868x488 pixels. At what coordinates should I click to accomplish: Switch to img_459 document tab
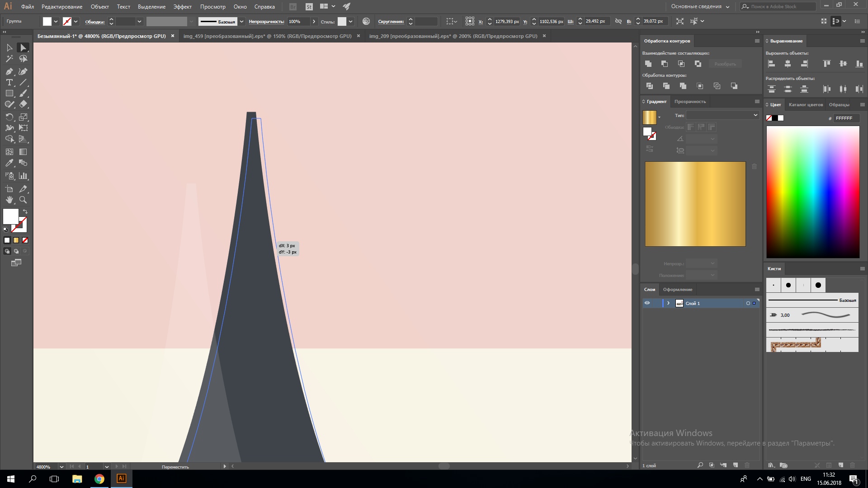tap(267, 36)
